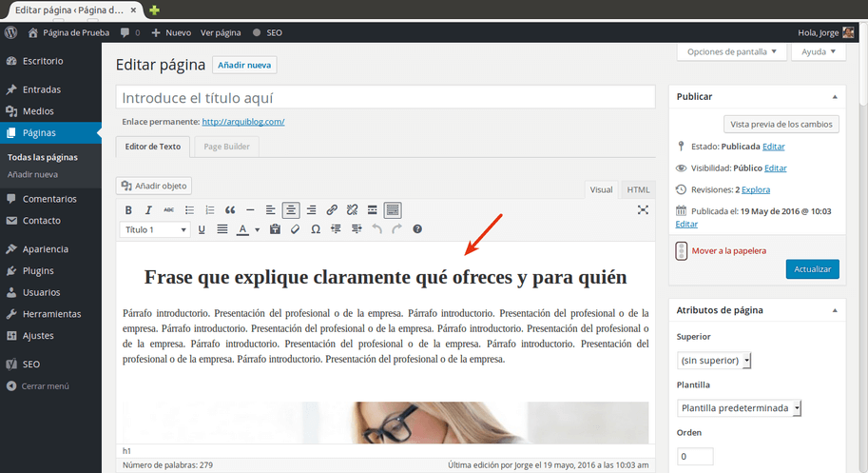This screenshot has width=868, height=473.
Task: Open the arquiblog.com permalink
Action: tap(243, 122)
